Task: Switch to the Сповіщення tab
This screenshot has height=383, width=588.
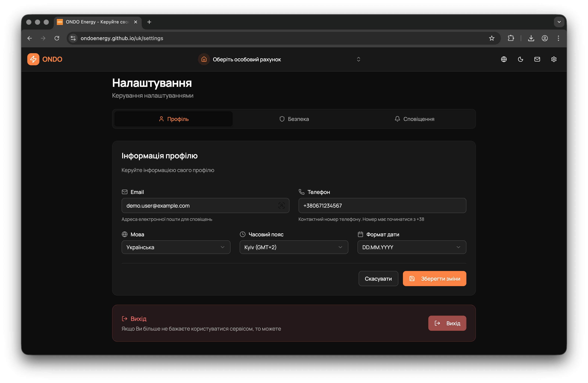Action: click(x=414, y=119)
